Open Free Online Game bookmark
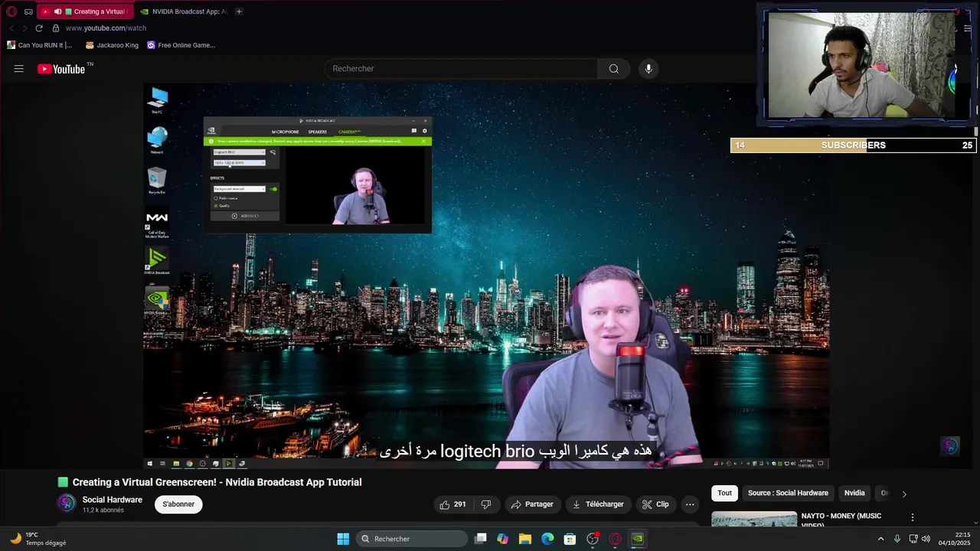 [x=181, y=45]
